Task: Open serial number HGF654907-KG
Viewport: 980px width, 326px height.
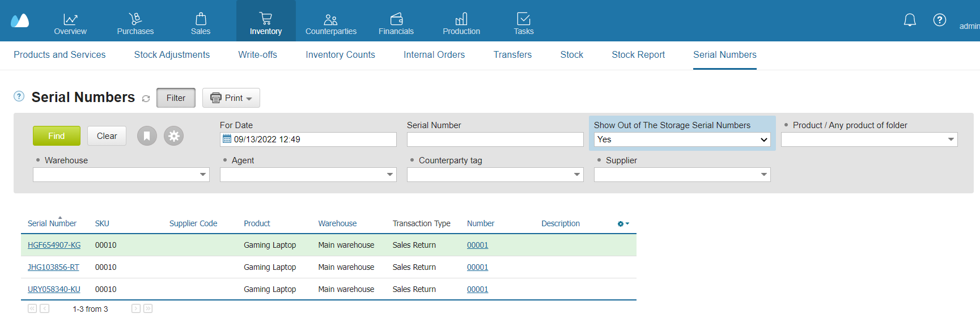Action: coord(54,245)
